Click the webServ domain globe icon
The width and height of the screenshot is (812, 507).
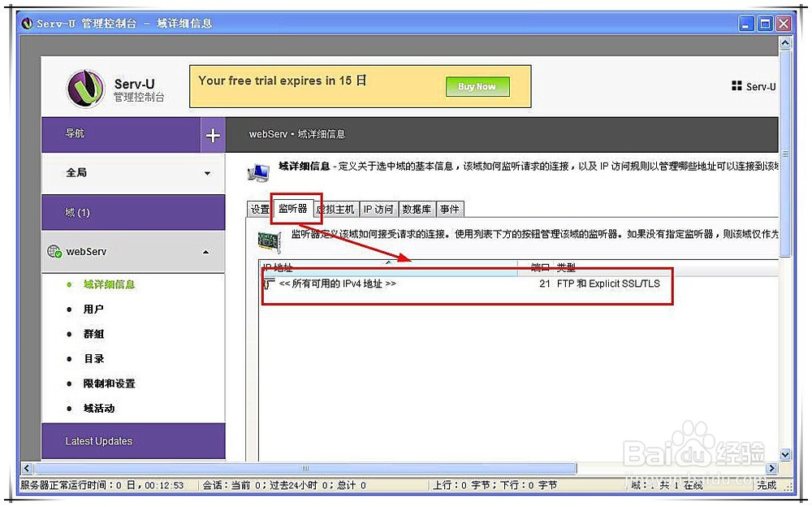click(54, 252)
